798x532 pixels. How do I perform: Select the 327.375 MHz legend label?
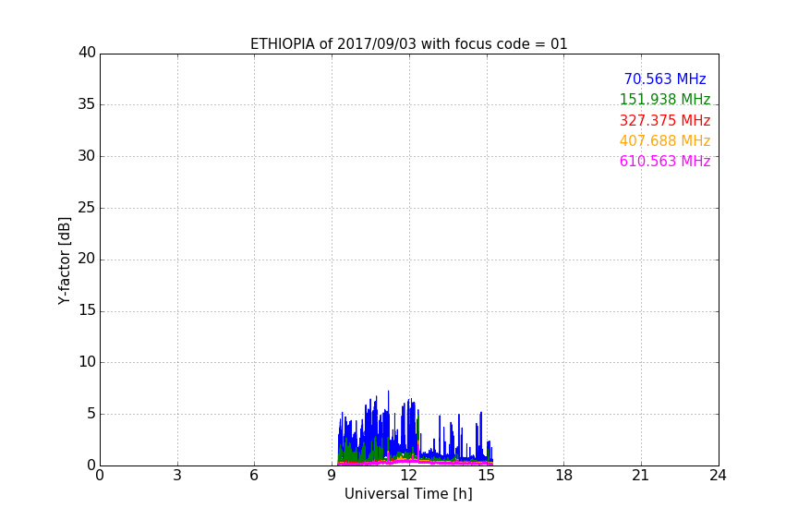click(665, 121)
